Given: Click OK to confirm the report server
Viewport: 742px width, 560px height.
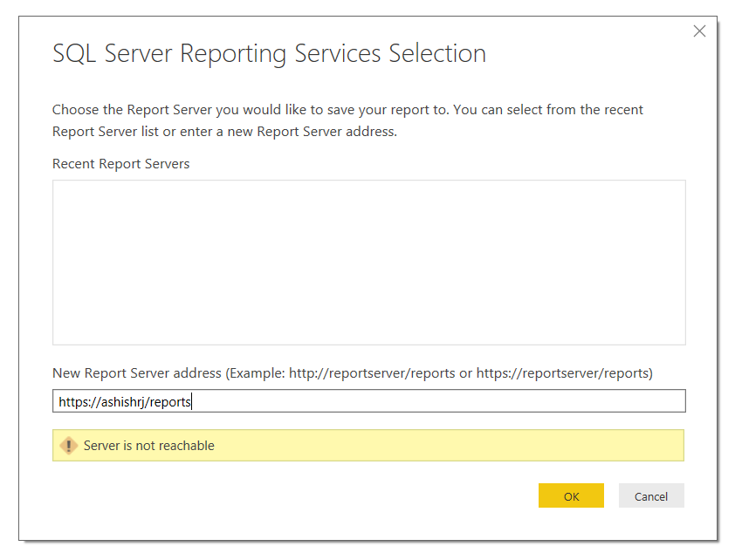Looking at the screenshot, I should point(571,495).
